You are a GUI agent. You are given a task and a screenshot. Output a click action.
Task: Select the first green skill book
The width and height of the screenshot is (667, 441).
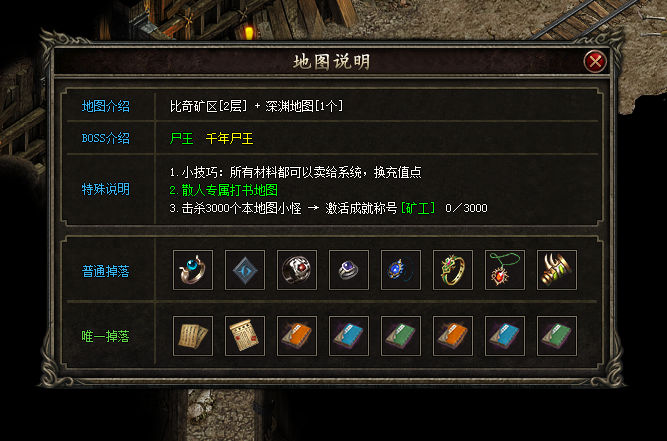[x=401, y=336]
